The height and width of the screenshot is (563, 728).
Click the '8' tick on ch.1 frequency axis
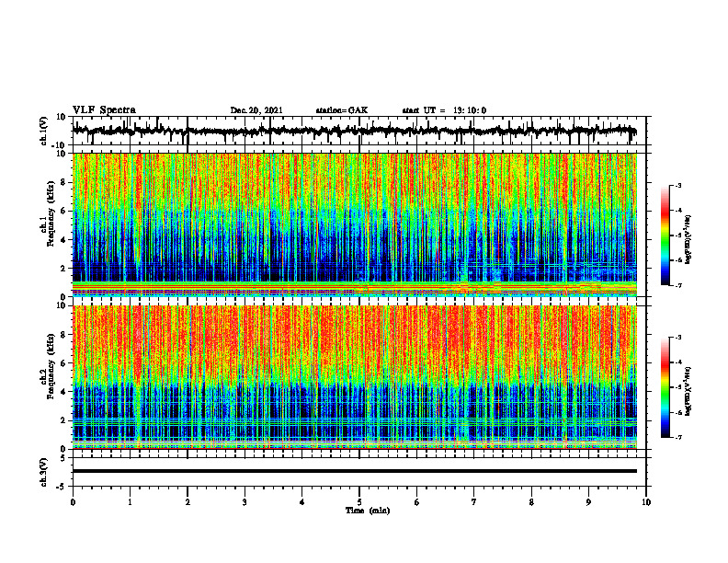(x=64, y=182)
